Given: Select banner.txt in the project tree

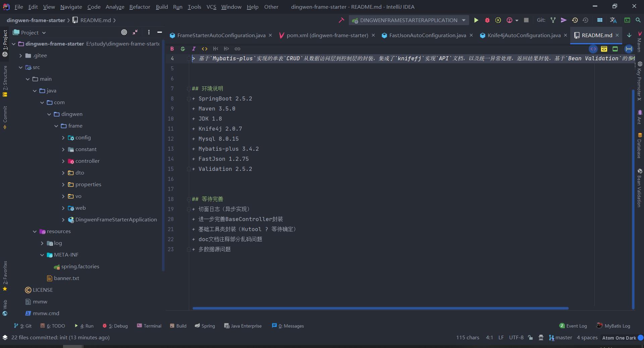Looking at the screenshot, I should [66, 278].
